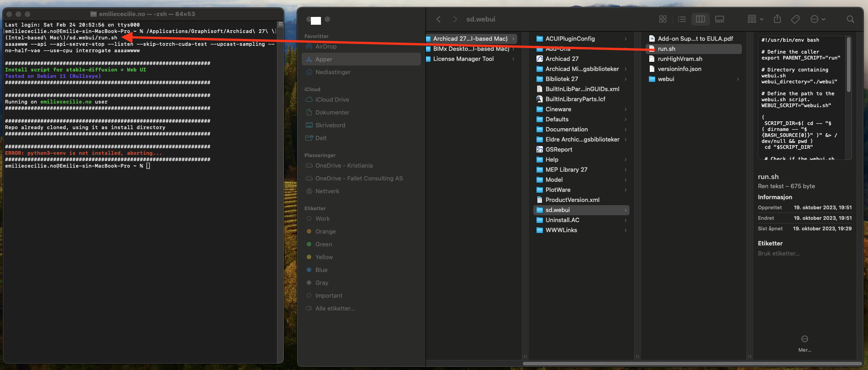Go back with the left chevron
Screen dimensions: 868x370
point(438,19)
